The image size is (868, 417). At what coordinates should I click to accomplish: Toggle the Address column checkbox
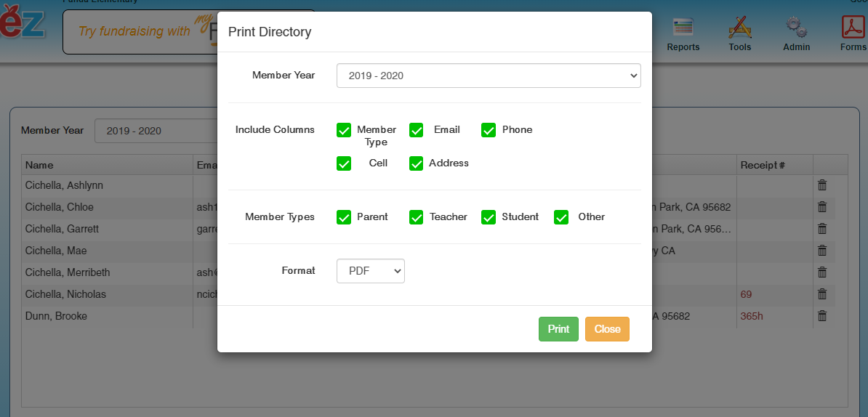(416, 163)
